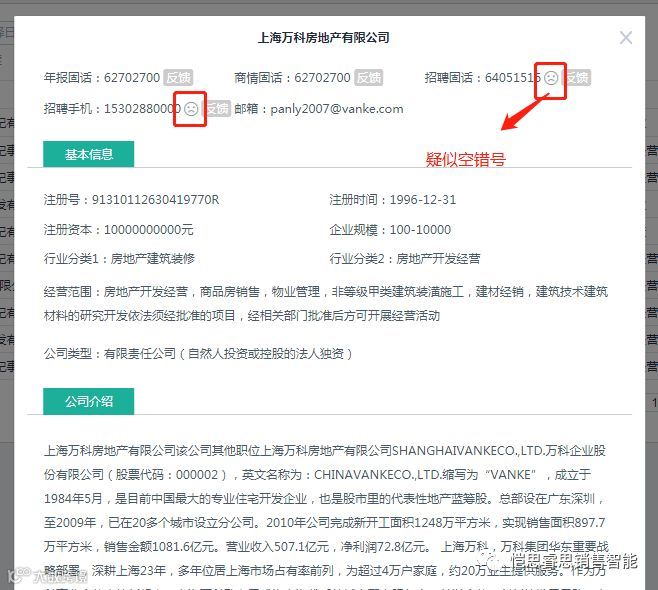
Task: Click the 招聘固话 number 64051515
Action: [x=513, y=78]
